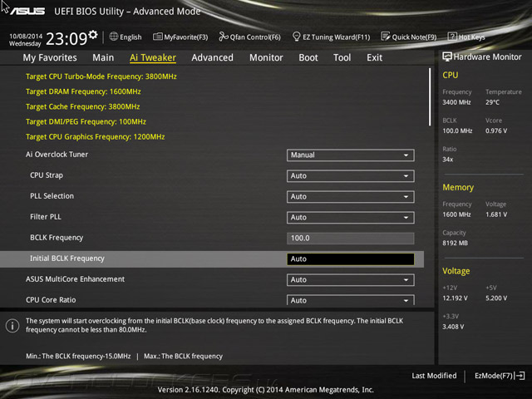Screen dimensions: 532x399
Task: Select the Ai Tweaker tab
Action: [153, 57]
